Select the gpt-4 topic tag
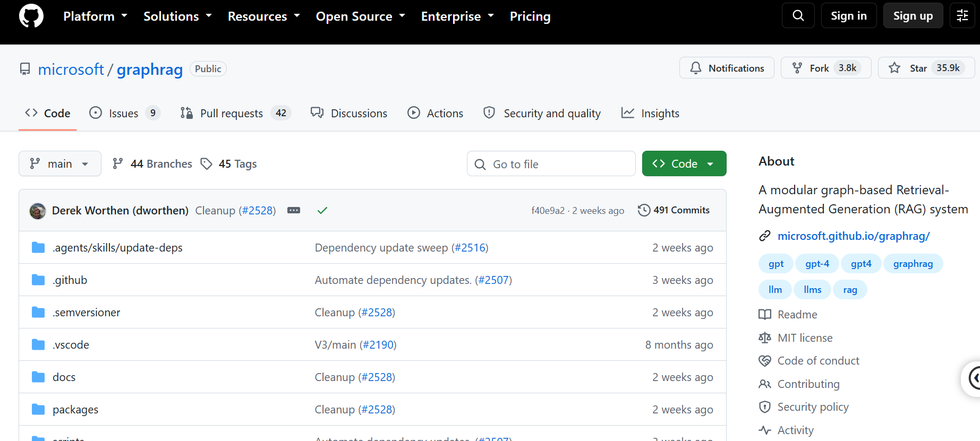Screen dimensions: 980x441 click(x=817, y=263)
